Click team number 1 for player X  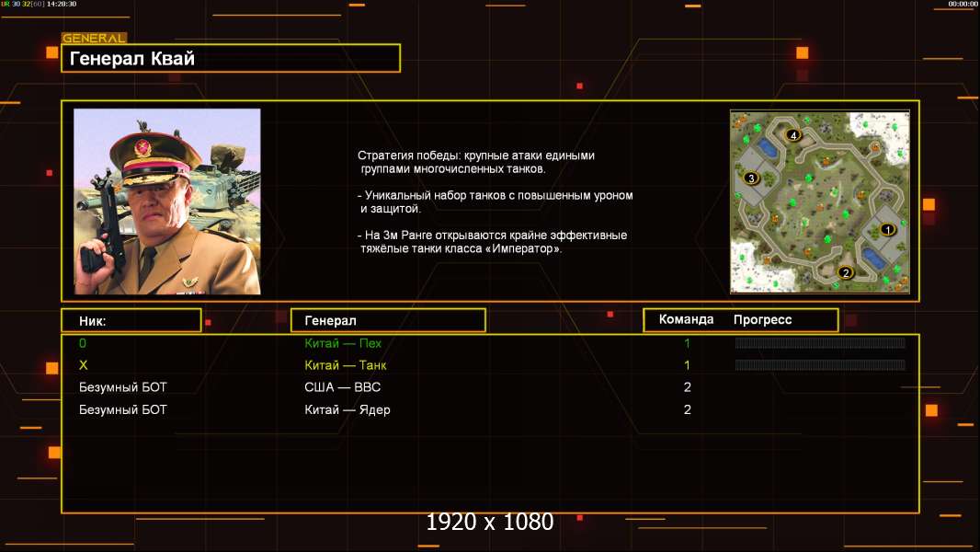click(687, 365)
